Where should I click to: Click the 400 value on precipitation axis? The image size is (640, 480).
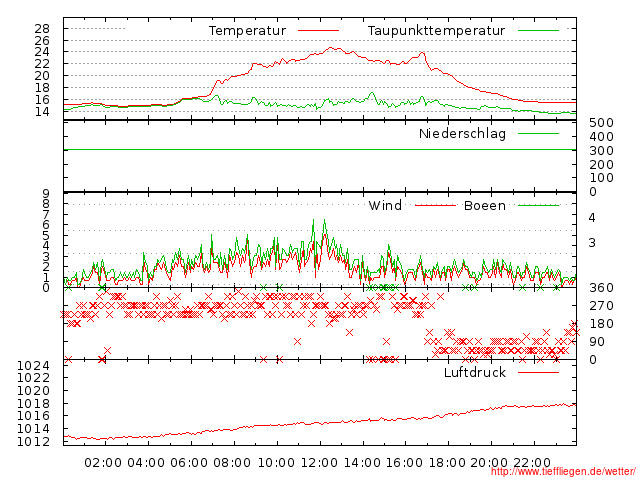(x=601, y=137)
